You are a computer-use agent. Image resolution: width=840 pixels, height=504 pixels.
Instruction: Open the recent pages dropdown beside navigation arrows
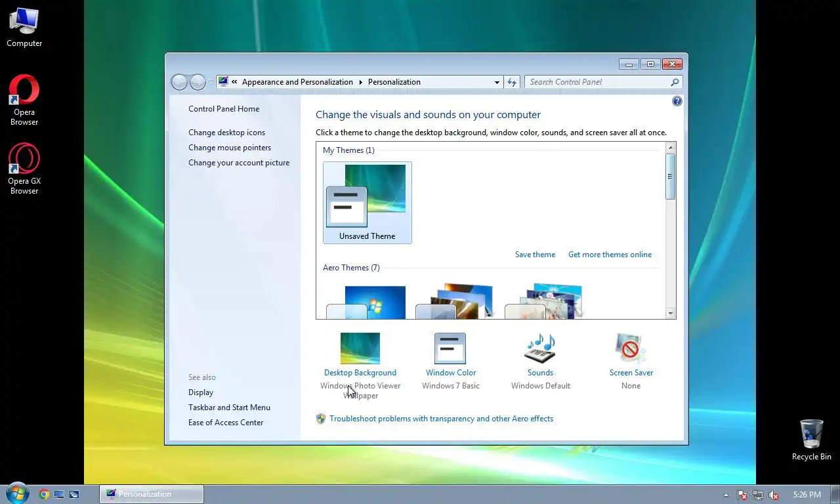tap(211, 82)
